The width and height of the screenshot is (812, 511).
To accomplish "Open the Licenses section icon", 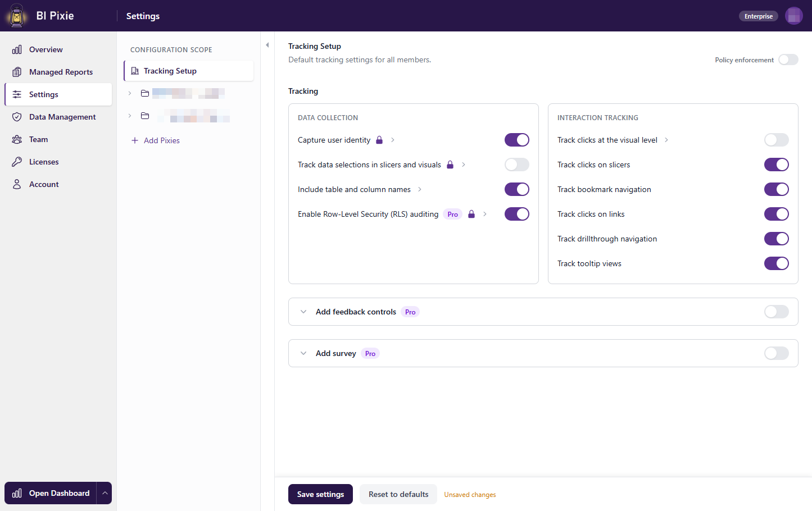I will pyautogui.click(x=16, y=162).
